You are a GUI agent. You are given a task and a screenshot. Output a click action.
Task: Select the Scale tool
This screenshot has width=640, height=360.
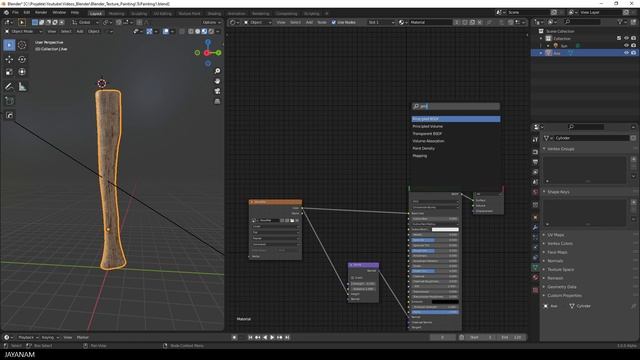click(x=9, y=72)
